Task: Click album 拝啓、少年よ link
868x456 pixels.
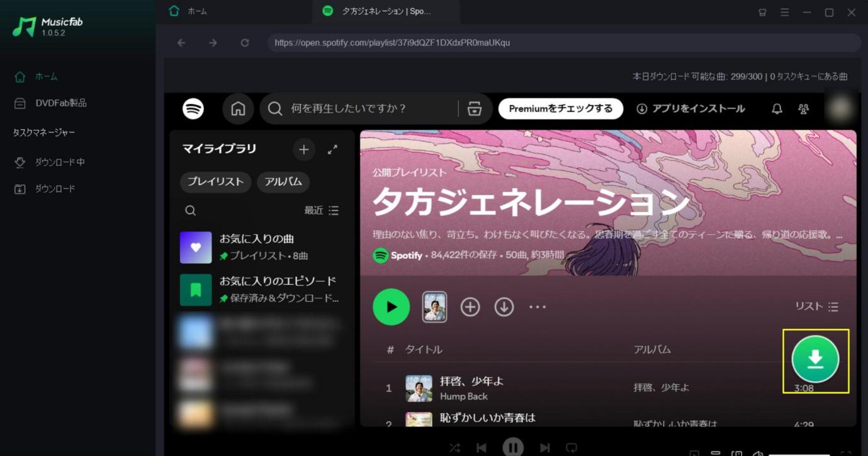Action: pyautogui.click(x=662, y=388)
